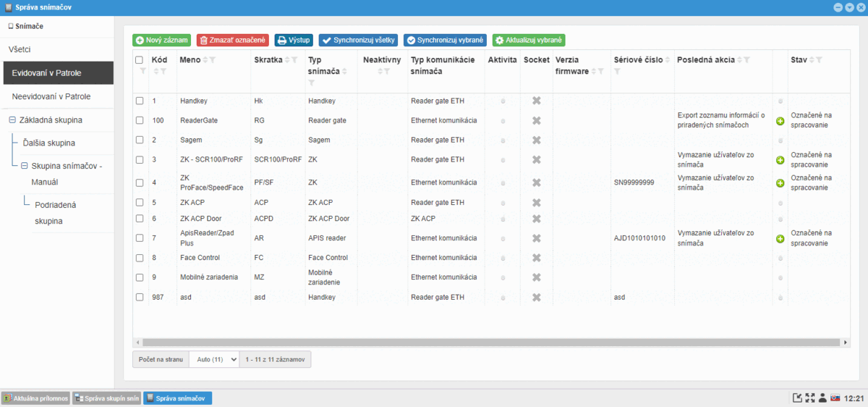Select Neevidovaní v Patrole in the sidebar
The height and width of the screenshot is (407, 868).
57,96
